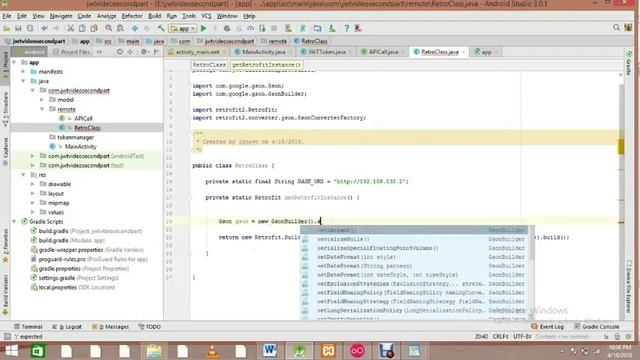
Task: Select the tokenmanager package
Action: 76,137
